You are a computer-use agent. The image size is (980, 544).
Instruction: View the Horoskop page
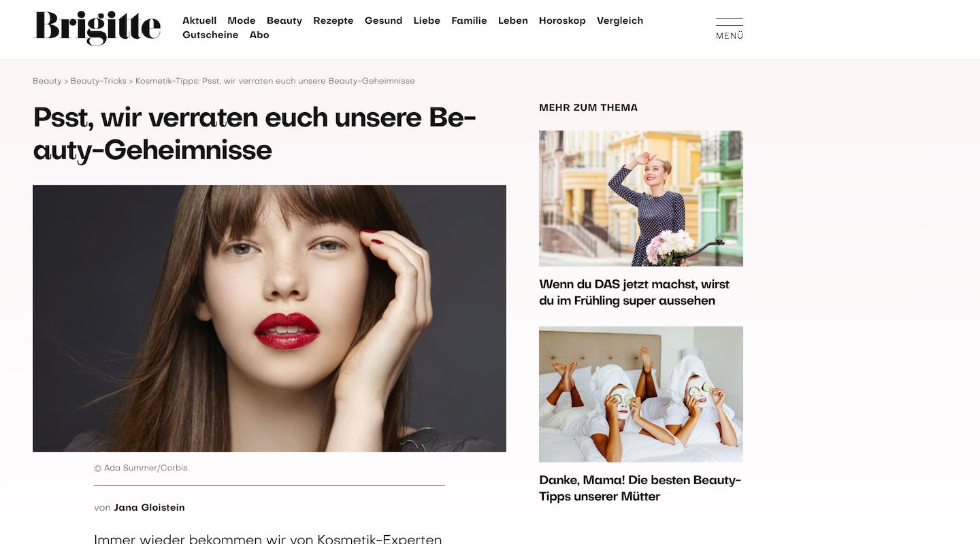[x=562, y=20]
